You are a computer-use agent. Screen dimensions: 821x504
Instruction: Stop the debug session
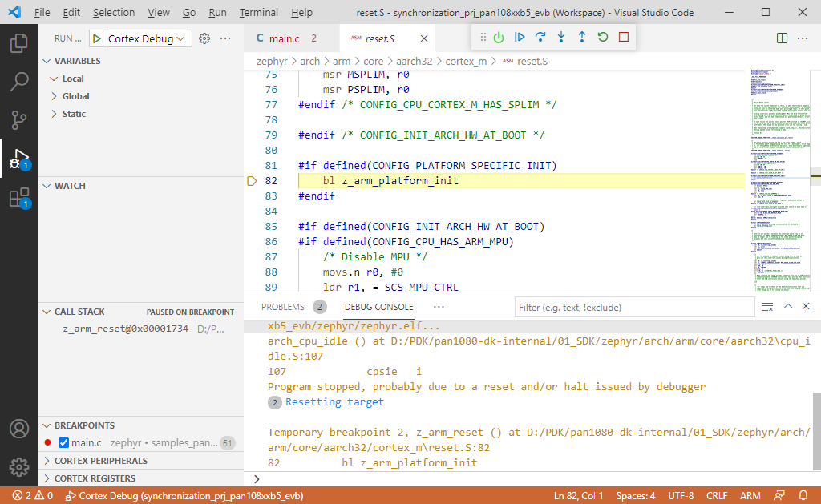coord(624,37)
